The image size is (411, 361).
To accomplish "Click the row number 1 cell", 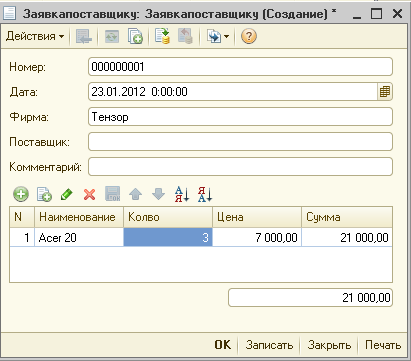I will (22, 237).
